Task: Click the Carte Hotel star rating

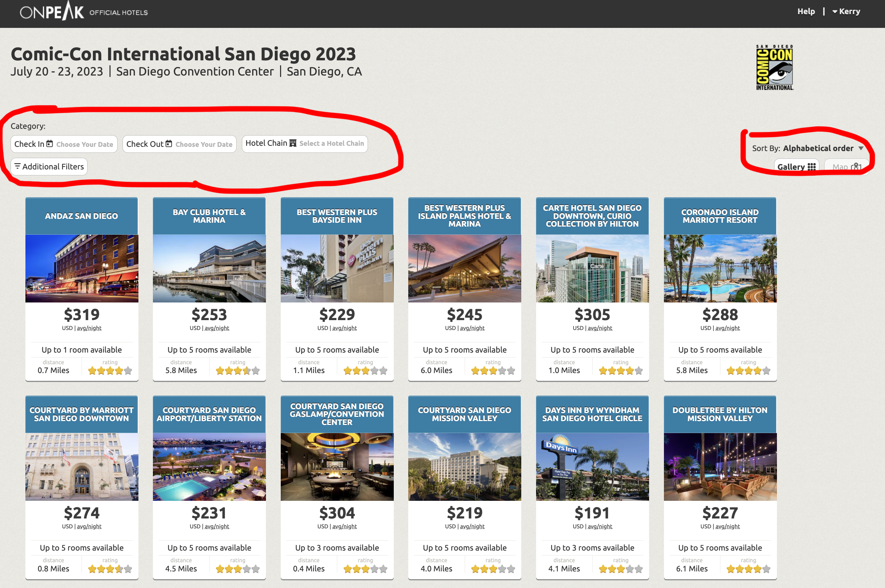Action: pos(620,371)
